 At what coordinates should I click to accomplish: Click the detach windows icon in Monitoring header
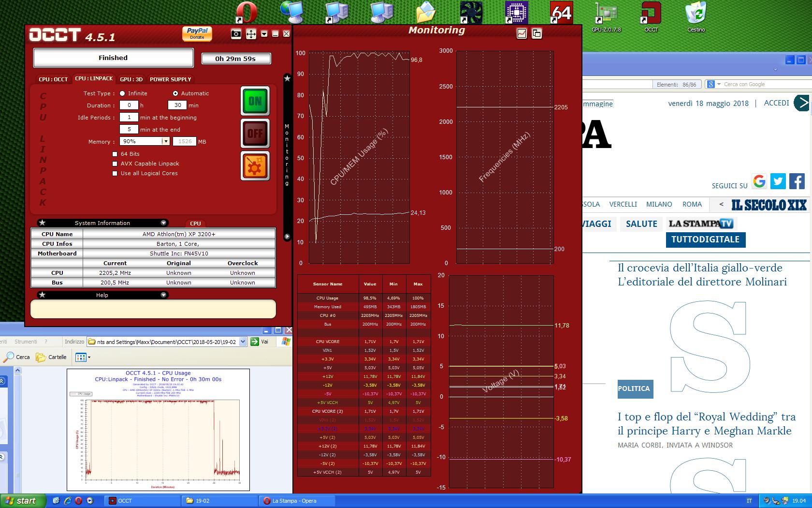point(536,33)
